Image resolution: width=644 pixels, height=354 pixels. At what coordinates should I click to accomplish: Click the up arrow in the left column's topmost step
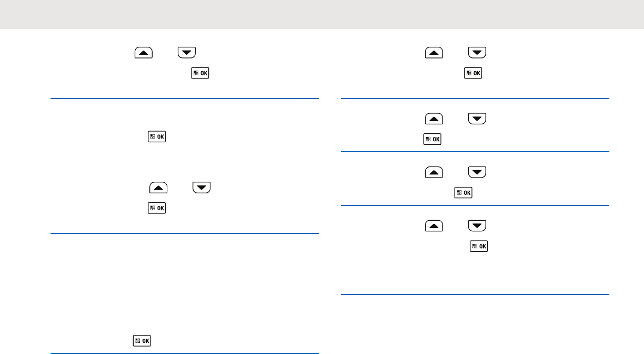click(x=144, y=52)
